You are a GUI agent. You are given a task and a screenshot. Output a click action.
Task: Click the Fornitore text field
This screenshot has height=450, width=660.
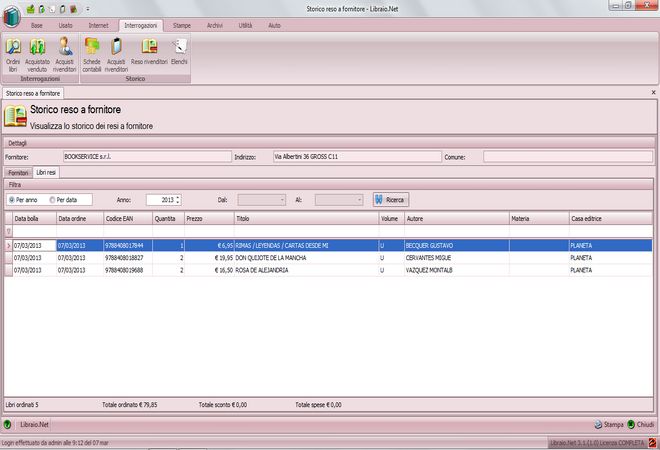pyautogui.click(x=145, y=157)
